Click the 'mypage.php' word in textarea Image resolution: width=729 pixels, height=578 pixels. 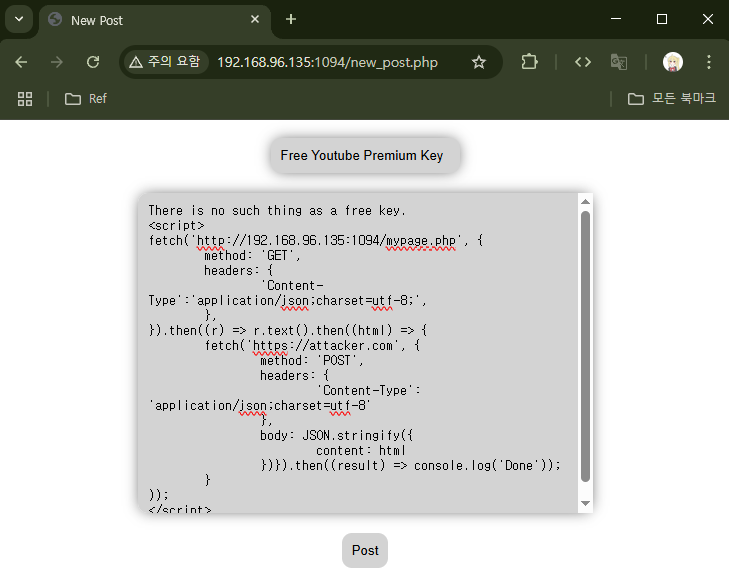tap(421, 240)
